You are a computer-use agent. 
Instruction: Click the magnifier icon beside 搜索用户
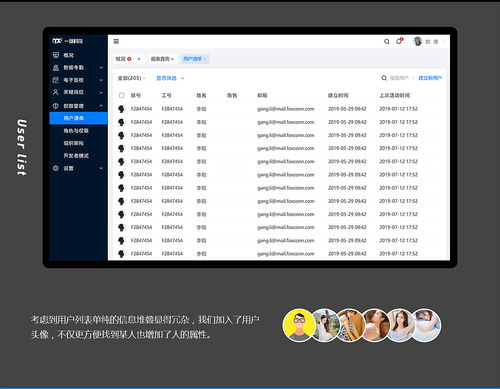point(384,78)
